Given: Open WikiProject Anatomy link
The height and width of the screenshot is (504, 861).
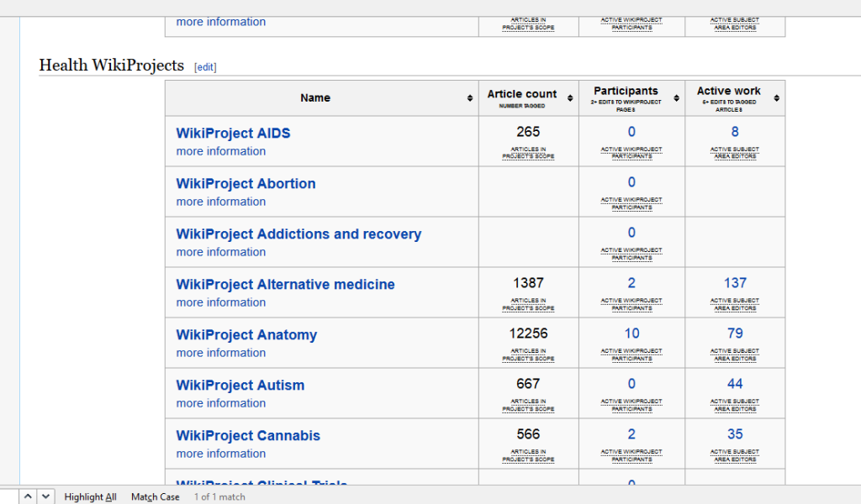Looking at the screenshot, I should 246,335.
